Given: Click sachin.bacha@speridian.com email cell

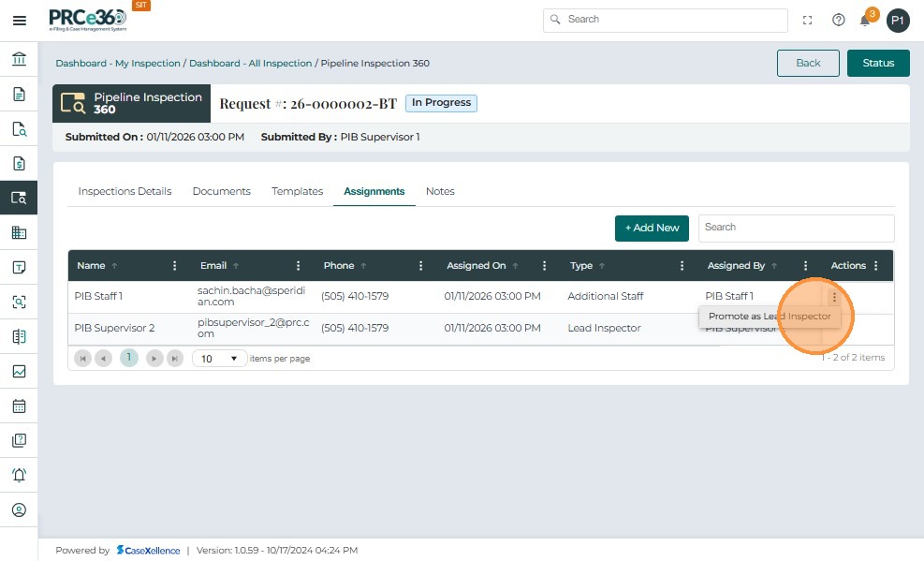Looking at the screenshot, I should [x=252, y=296].
